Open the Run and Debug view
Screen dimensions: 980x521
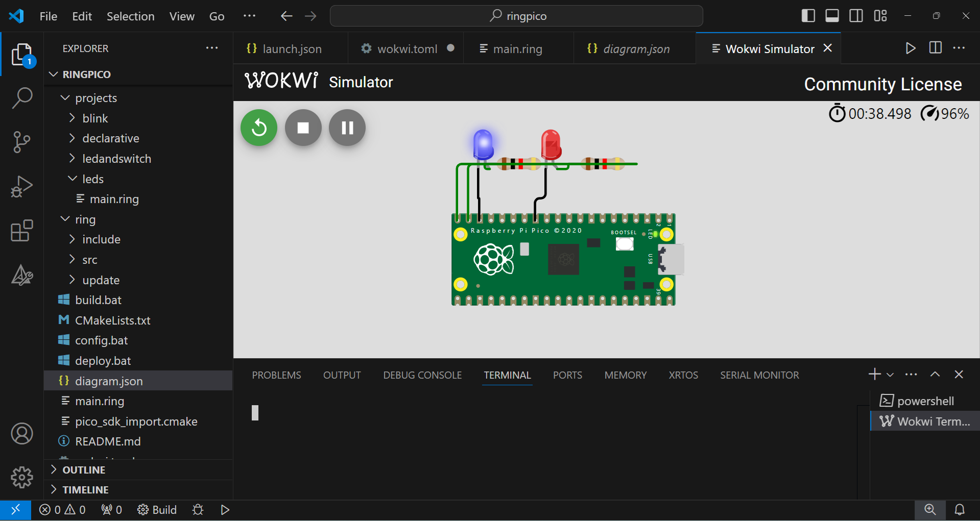coord(21,186)
